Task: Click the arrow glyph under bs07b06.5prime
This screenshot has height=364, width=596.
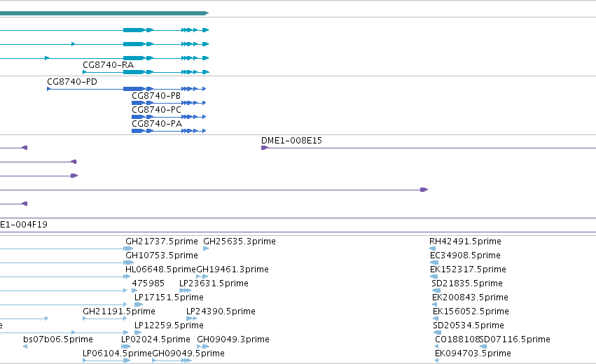Action: [x=25, y=346]
